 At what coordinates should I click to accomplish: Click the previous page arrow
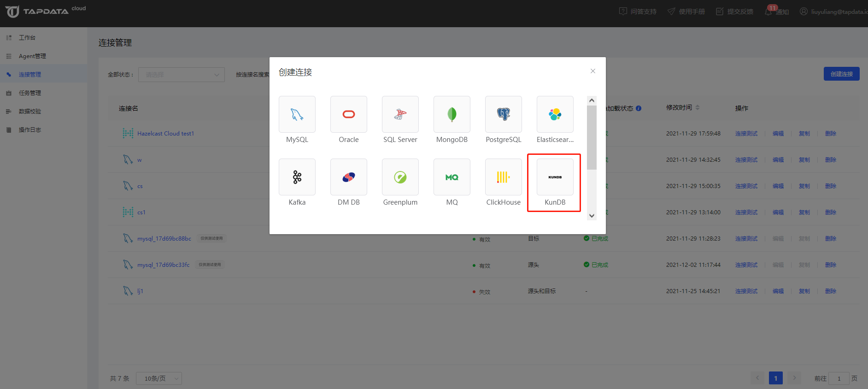(x=757, y=378)
